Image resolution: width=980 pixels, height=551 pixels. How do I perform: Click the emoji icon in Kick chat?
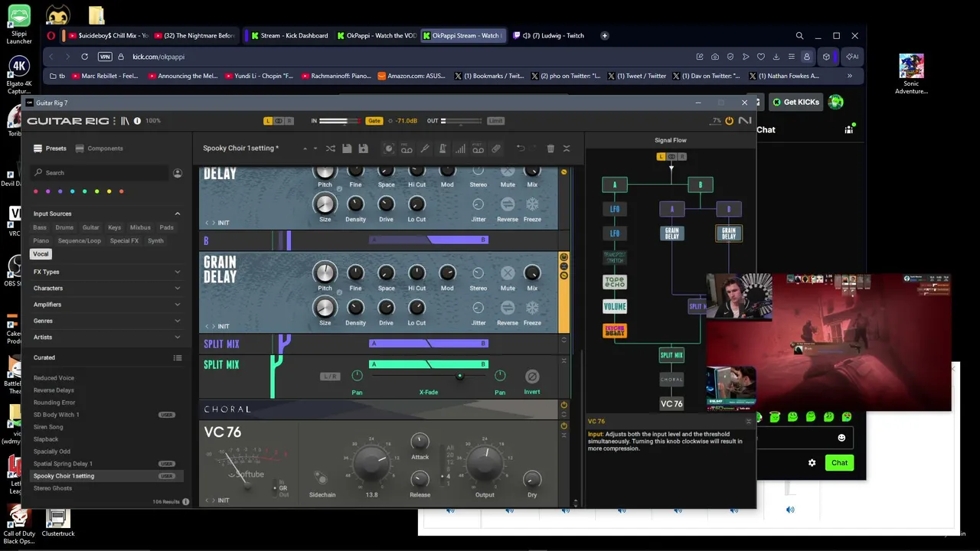(x=841, y=438)
